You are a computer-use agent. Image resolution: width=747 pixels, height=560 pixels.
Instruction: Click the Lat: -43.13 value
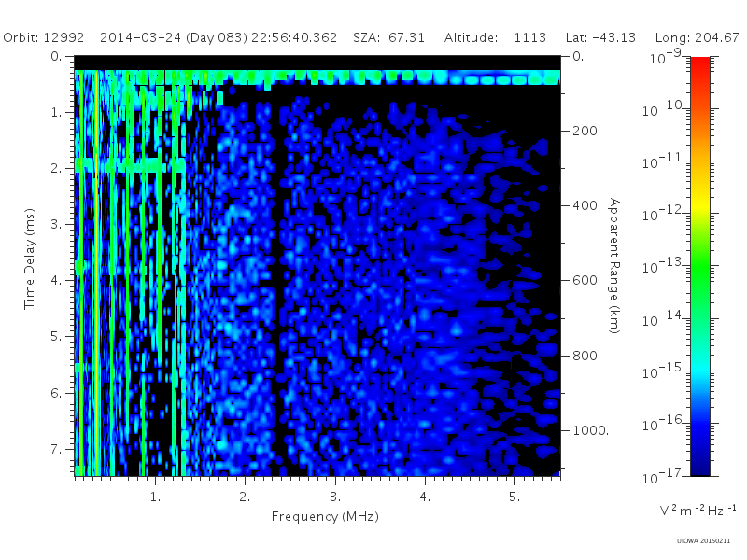coord(600,37)
